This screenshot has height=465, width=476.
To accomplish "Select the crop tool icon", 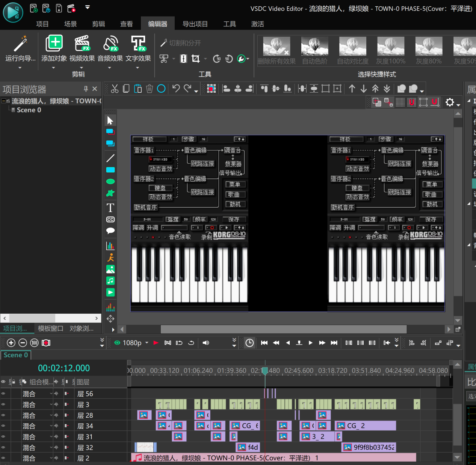I will pos(195,59).
